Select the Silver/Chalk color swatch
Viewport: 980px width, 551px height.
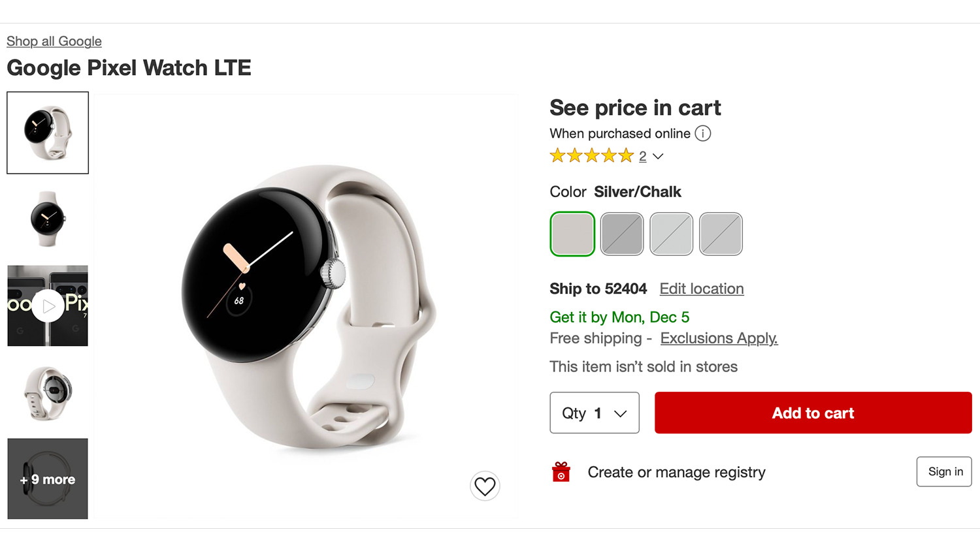pyautogui.click(x=572, y=234)
